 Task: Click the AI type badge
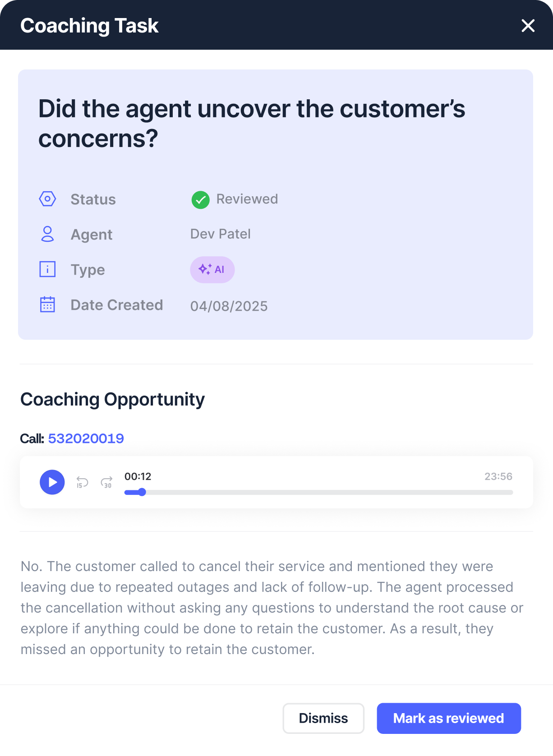212,270
